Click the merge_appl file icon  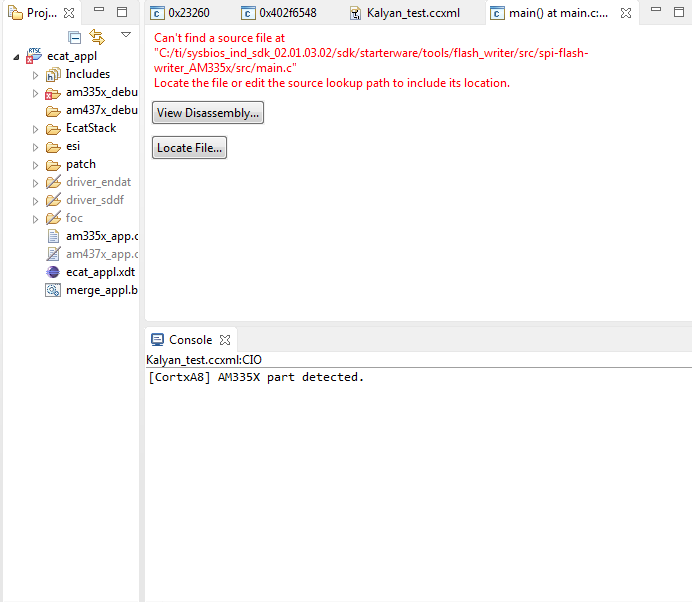tap(53, 290)
